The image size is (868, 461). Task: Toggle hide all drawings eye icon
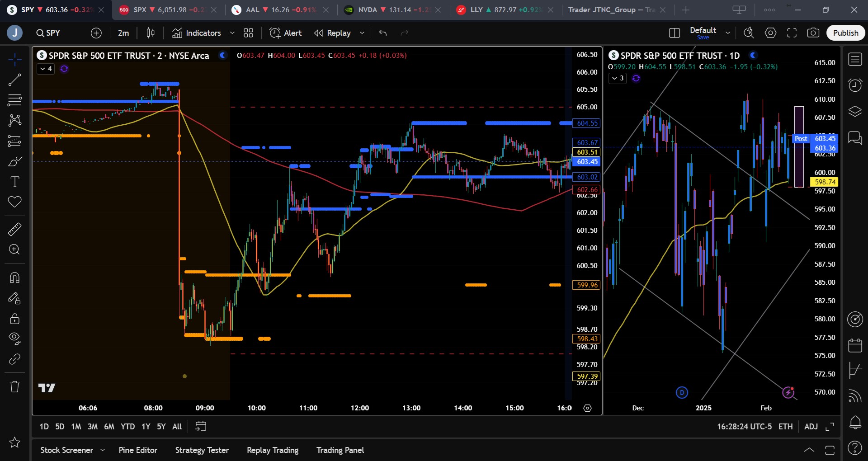[14, 339]
